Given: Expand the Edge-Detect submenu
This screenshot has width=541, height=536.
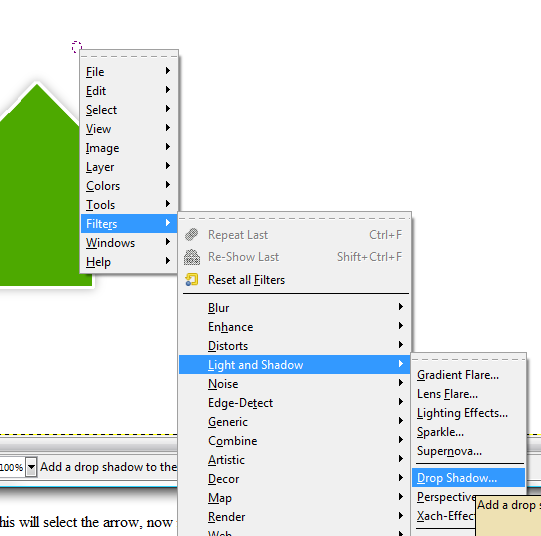Looking at the screenshot, I should coord(295,403).
